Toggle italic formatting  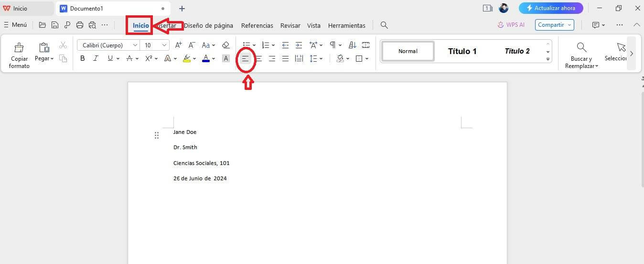click(x=96, y=58)
